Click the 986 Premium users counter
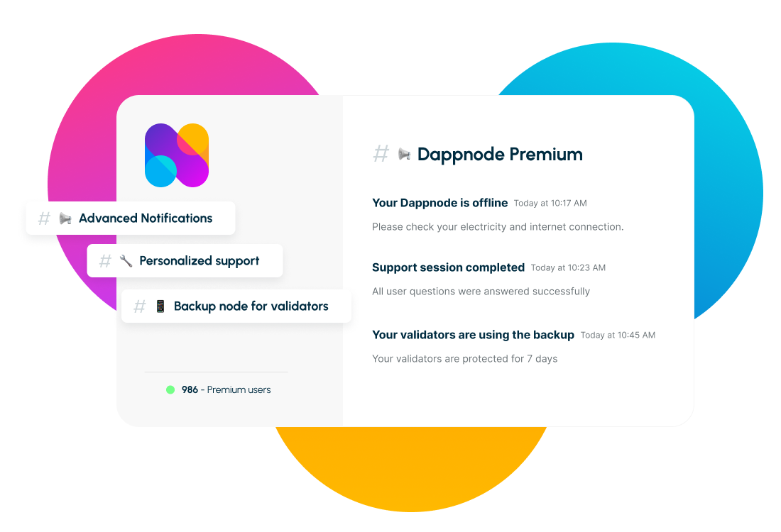The height and width of the screenshot is (532, 781). tap(226, 389)
